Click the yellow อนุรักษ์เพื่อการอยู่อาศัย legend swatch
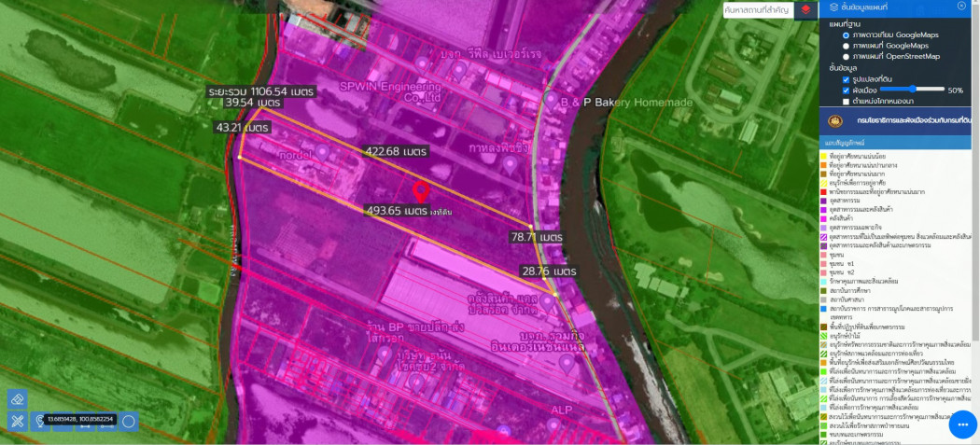Image resolution: width=980 pixels, height=445 pixels. 824,183
